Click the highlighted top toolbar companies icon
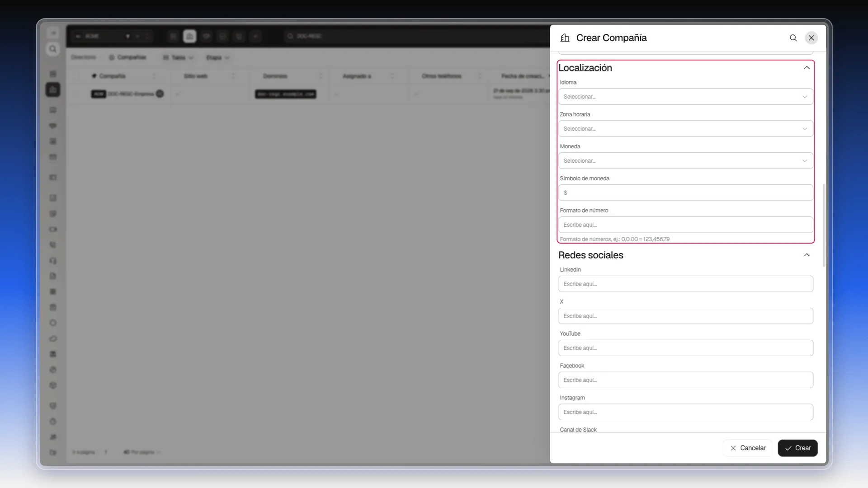 (189, 36)
